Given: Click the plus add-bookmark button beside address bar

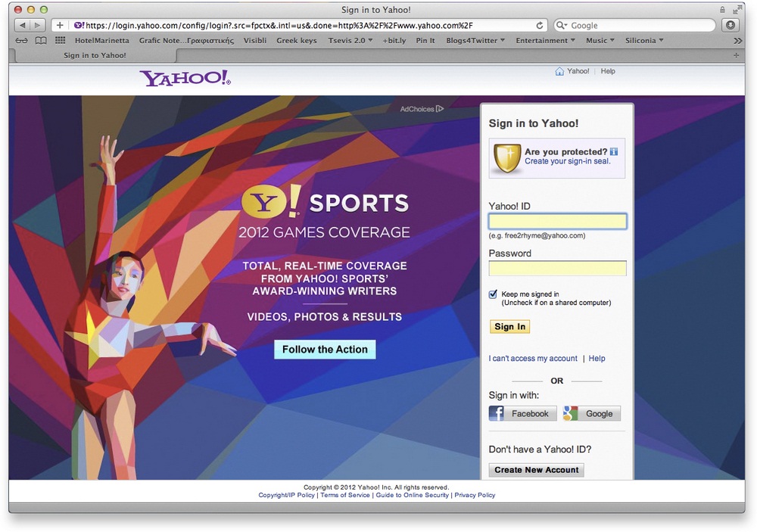Looking at the screenshot, I should (x=60, y=25).
